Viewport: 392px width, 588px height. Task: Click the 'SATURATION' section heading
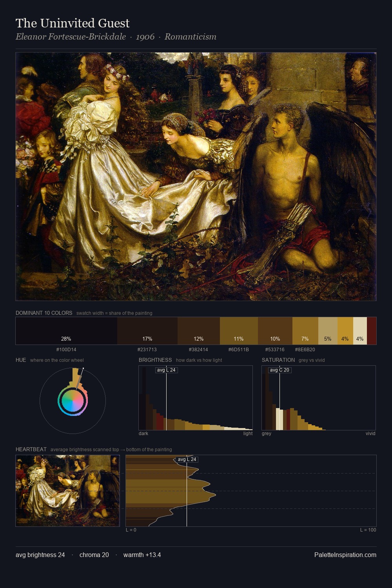278,360
